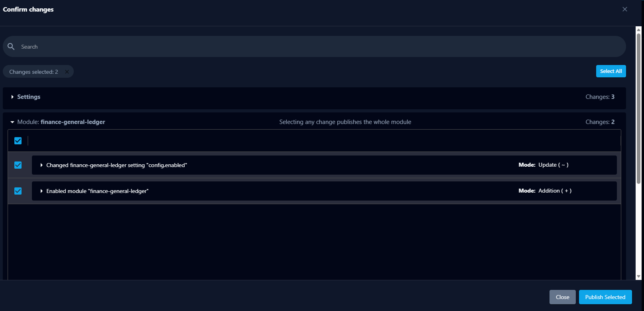Click the magnifier search icon
The width and height of the screenshot is (644, 311).
point(11,47)
